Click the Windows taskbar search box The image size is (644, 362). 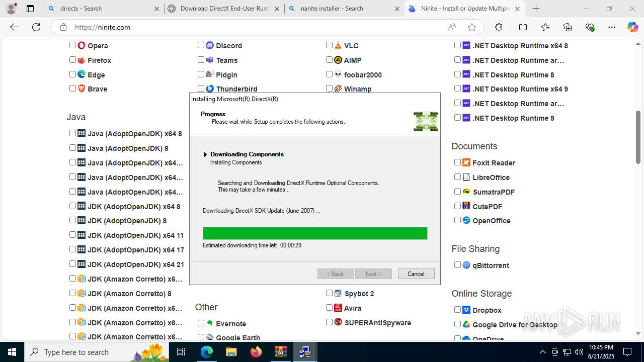[x=98, y=352]
